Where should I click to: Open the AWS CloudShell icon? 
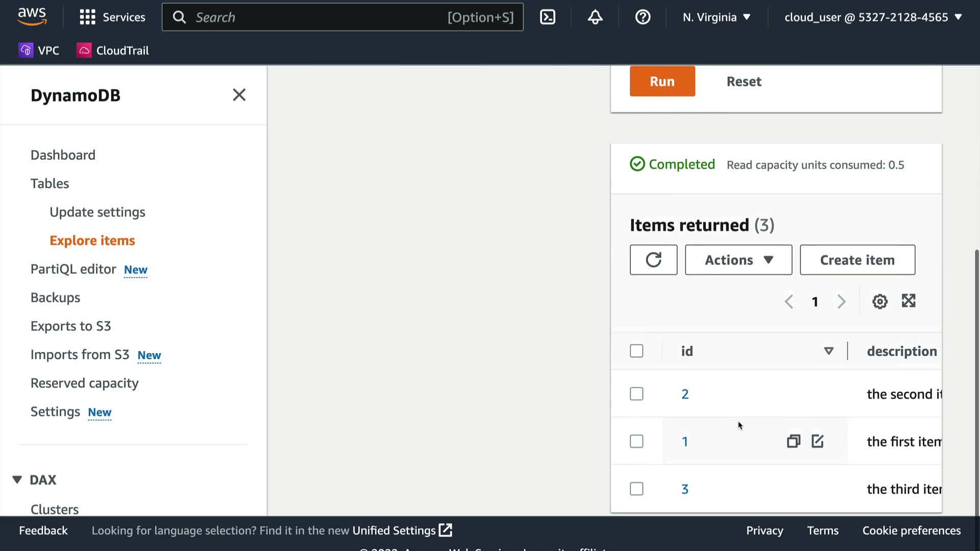pos(547,17)
